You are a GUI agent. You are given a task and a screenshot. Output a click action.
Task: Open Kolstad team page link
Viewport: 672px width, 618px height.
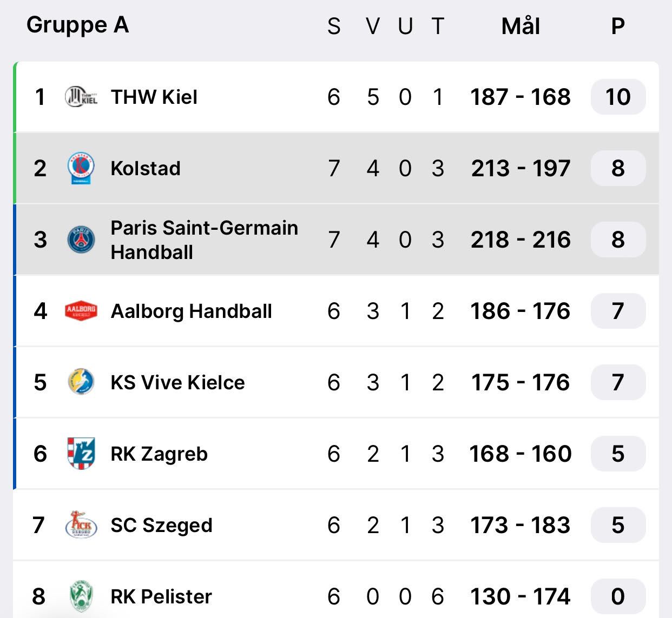(x=146, y=168)
